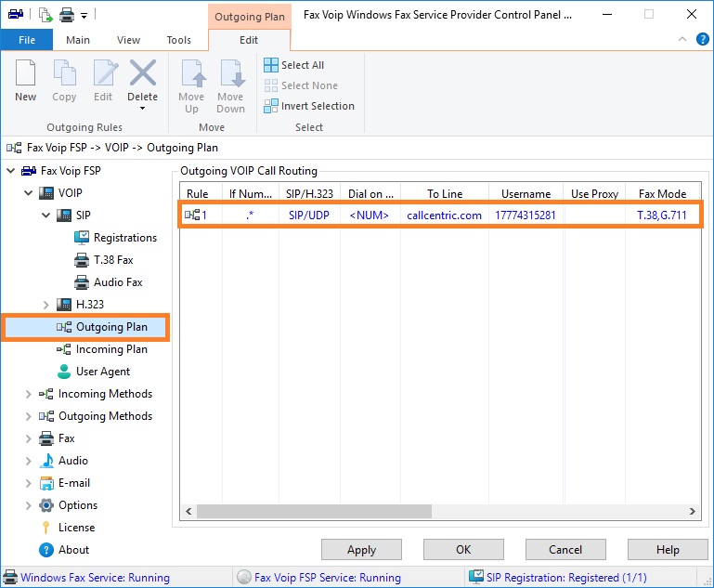Switch to the Tools ribbon tab
The width and height of the screenshot is (714, 588).
pos(179,40)
